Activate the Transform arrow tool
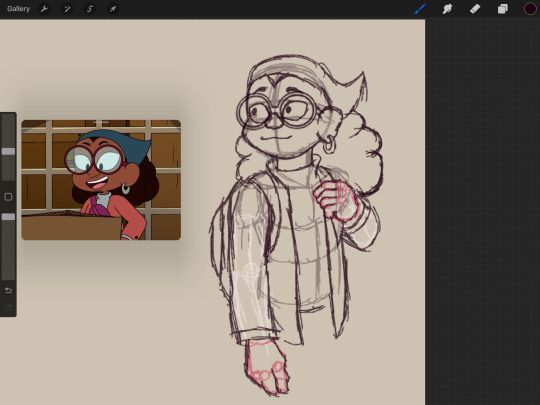 click(113, 9)
